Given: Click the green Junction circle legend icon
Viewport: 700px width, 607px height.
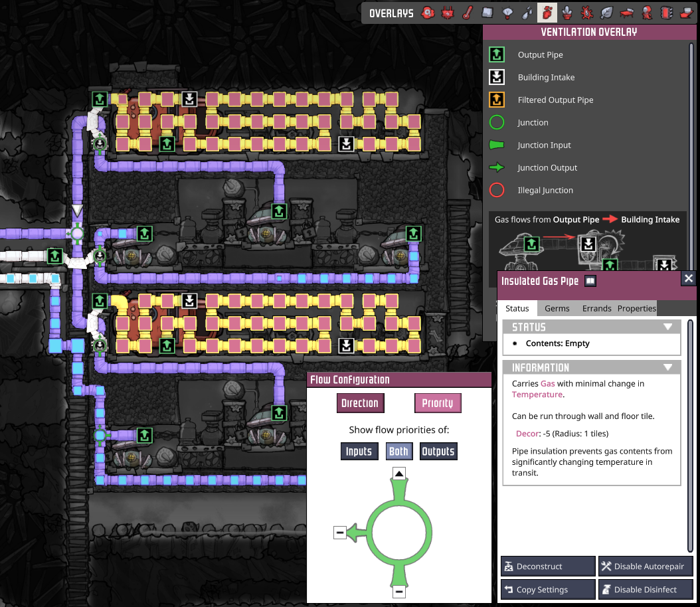Looking at the screenshot, I should pyautogui.click(x=497, y=122).
